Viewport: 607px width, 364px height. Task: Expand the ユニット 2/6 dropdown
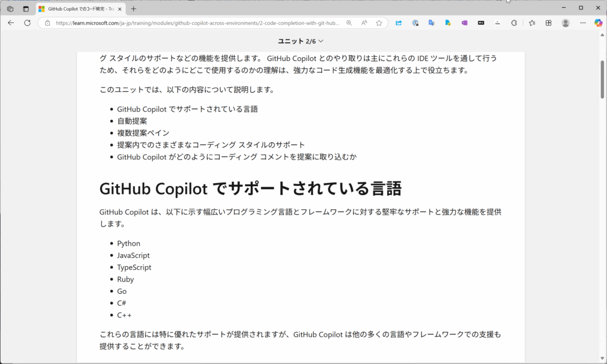(301, 41)
